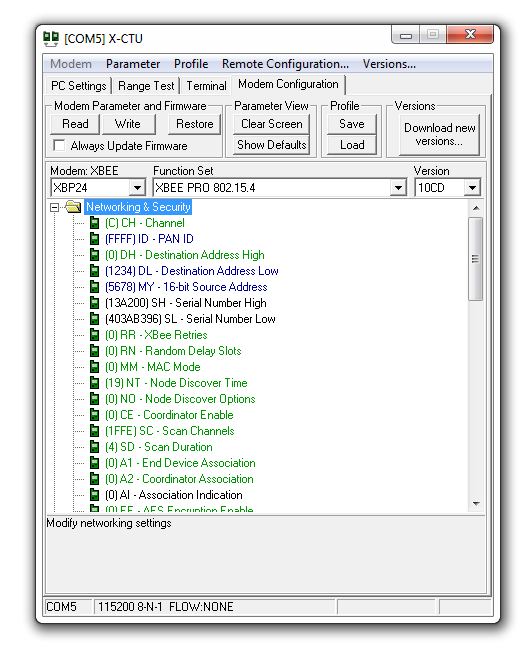Click the scrollbar down arrow

coord(476,504)
